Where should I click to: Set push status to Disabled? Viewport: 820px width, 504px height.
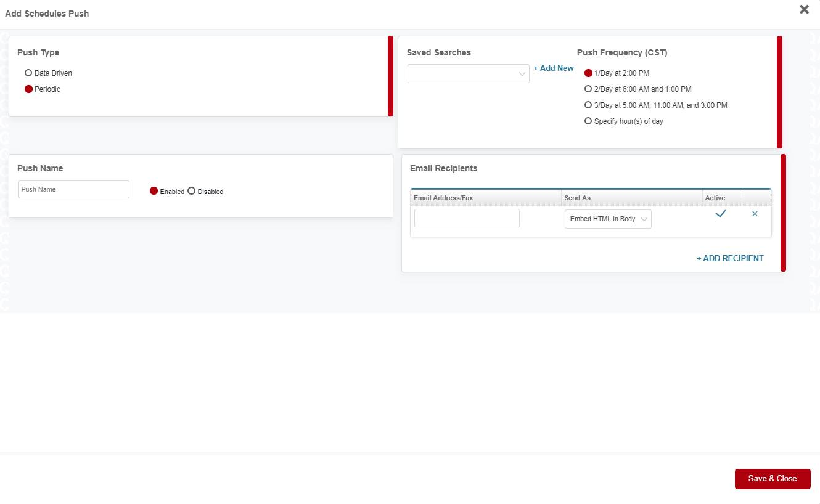click(x=192, y=191)
